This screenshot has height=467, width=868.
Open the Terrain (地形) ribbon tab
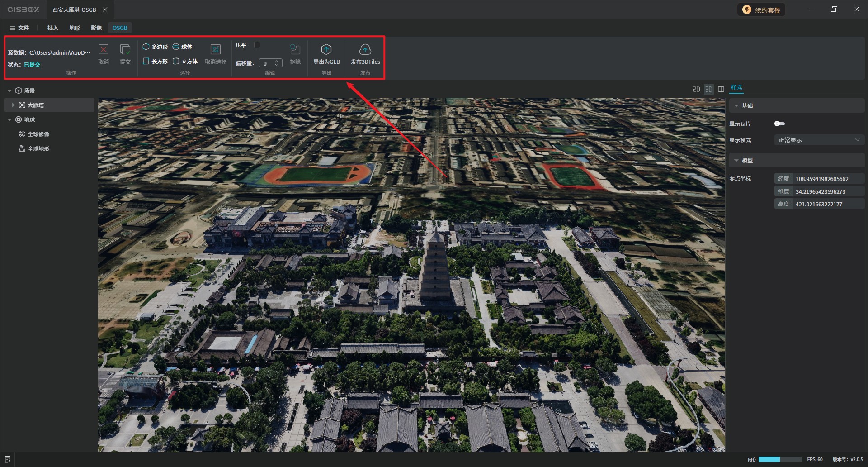[75, 28]
